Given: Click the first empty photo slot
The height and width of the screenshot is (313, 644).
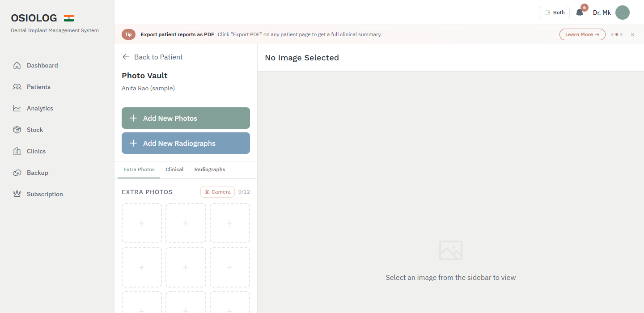Looking at the screenshot, I should pyautogui.click(x=142, y=223).
